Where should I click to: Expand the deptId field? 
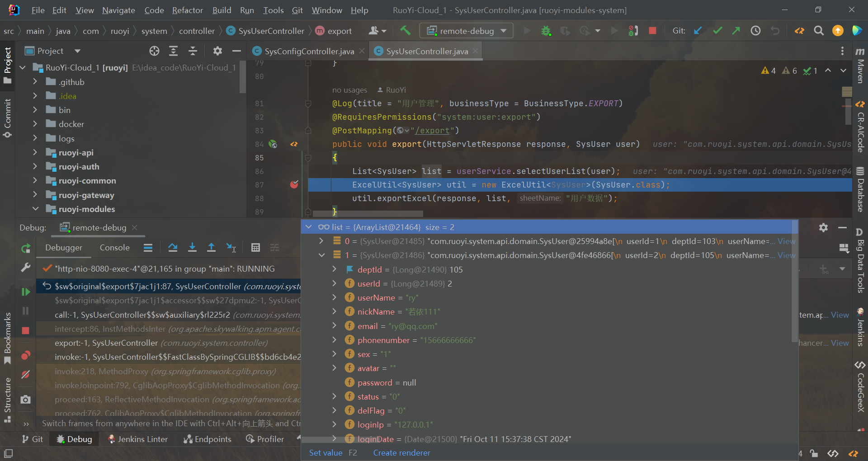[x=334, y=269]
